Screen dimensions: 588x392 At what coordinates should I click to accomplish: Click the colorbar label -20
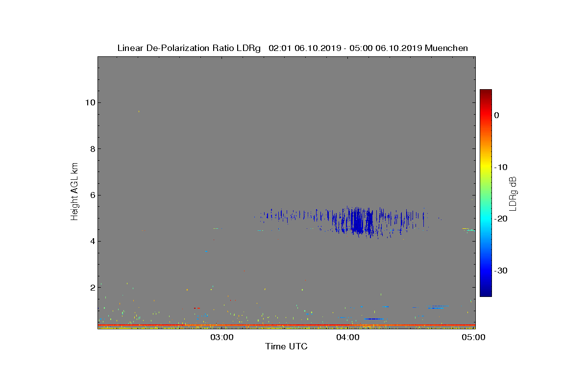click(501, 219)
